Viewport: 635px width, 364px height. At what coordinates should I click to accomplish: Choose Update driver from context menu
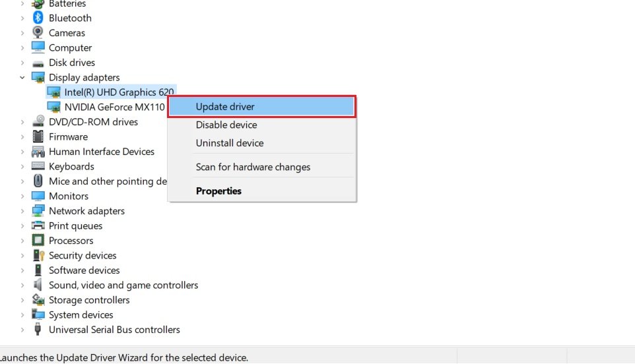pyautogui.click(x=261, y=107)
